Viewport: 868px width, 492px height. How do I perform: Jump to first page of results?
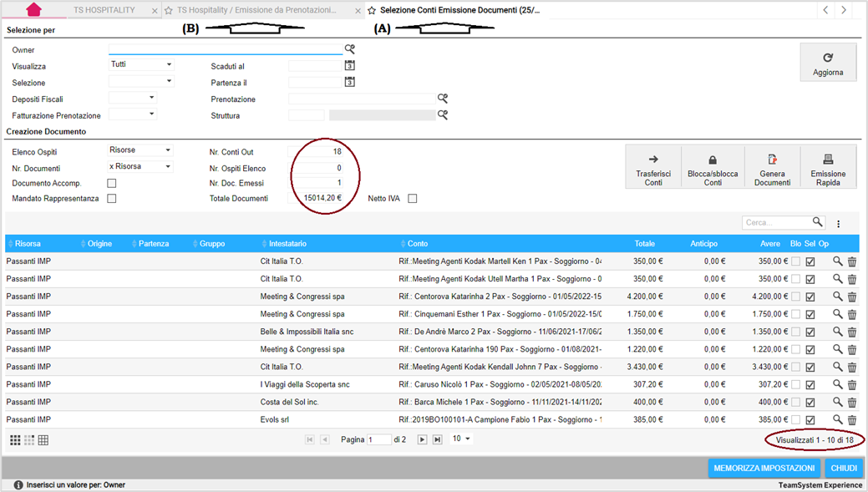(x=309, y=439)
